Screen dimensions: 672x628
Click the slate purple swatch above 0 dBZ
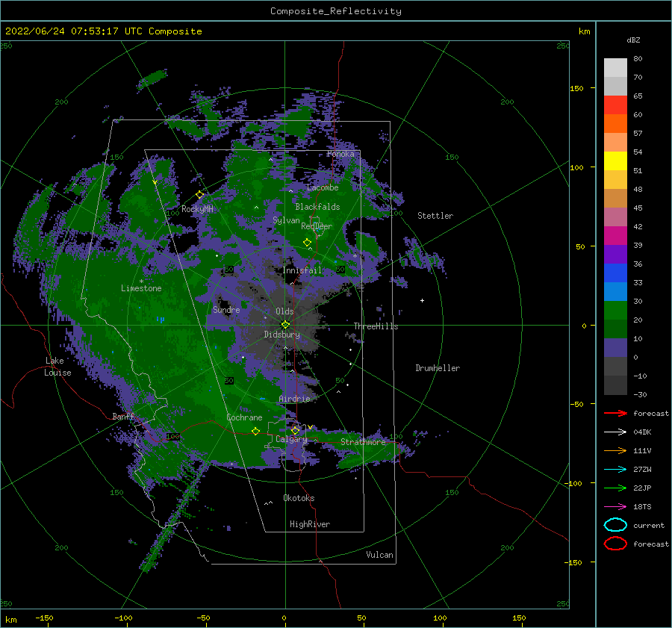(615, 348)
